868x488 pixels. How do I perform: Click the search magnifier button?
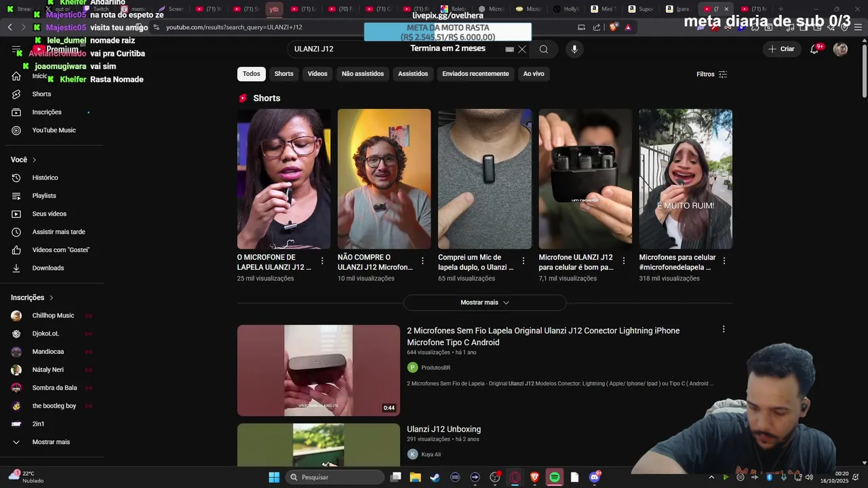pyautogui.click(x=544, y=49)
